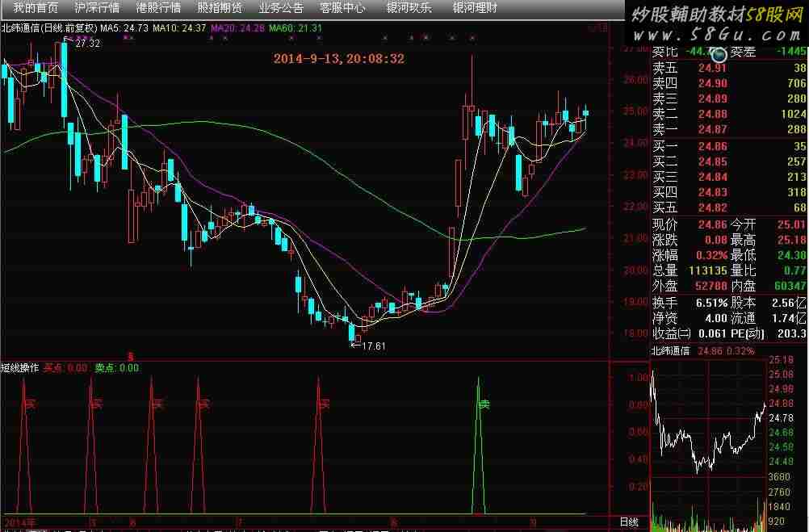
Task: Select the 买五 24.82 bid row
Action: [x=728, y=207]
